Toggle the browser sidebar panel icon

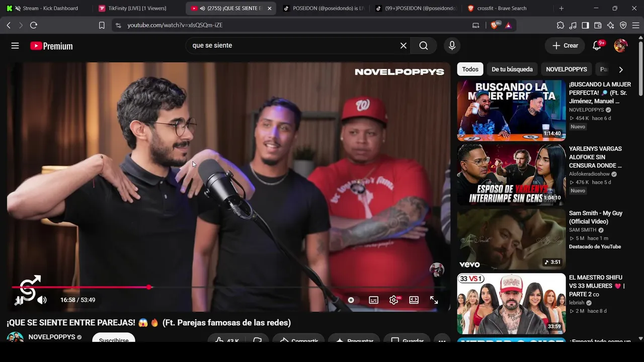(586, 25)
